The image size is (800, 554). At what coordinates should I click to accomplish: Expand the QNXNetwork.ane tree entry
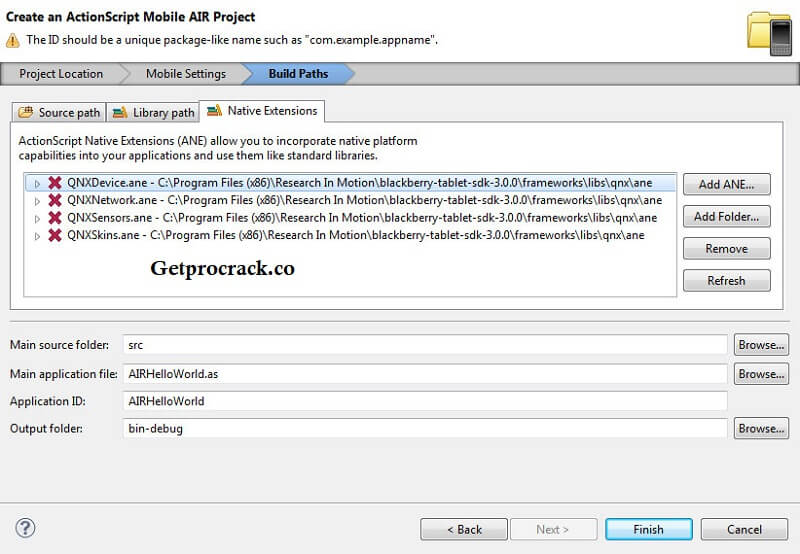(37, 201)
